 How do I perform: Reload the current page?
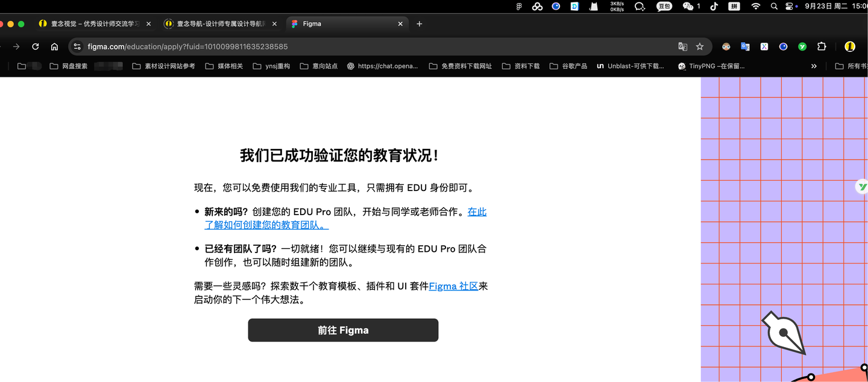pyautogui.click(x=36, y=46)
